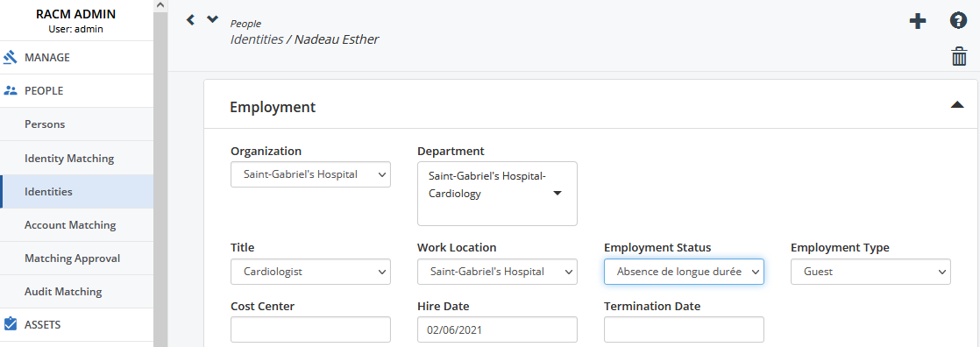This screenshot has width=980, height=347.
Task: Click the Termination Date field
Action: (x=684, y=329)
